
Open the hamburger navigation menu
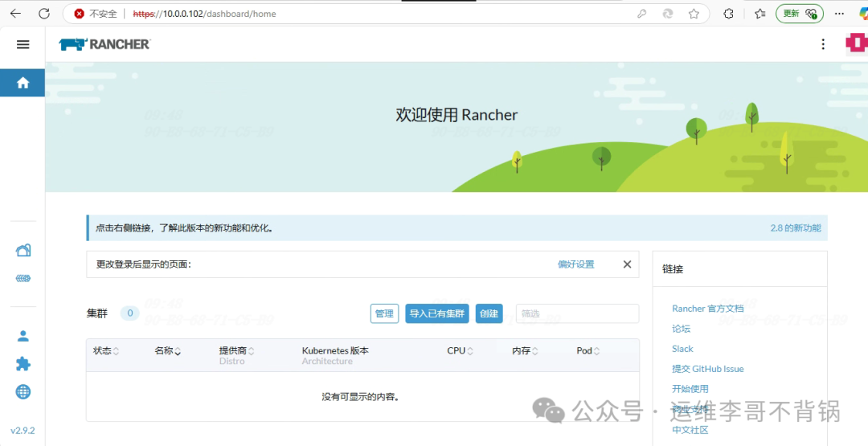tap(23, 44)
